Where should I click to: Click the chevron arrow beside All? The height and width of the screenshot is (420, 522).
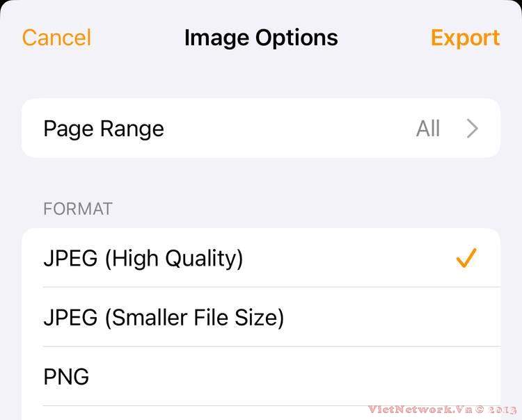[473, 129]
